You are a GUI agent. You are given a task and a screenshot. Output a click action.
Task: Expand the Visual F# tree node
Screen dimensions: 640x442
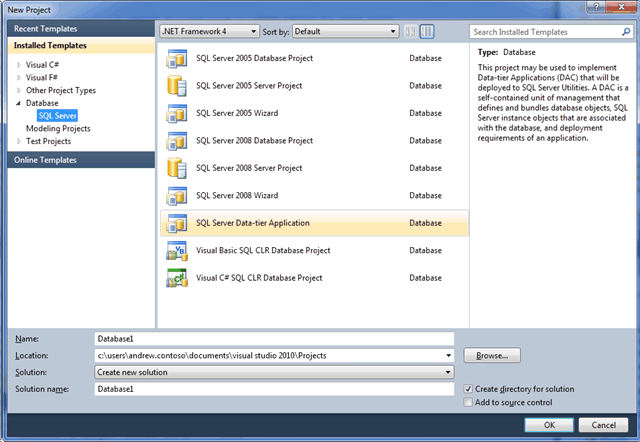tap(19, 78)
